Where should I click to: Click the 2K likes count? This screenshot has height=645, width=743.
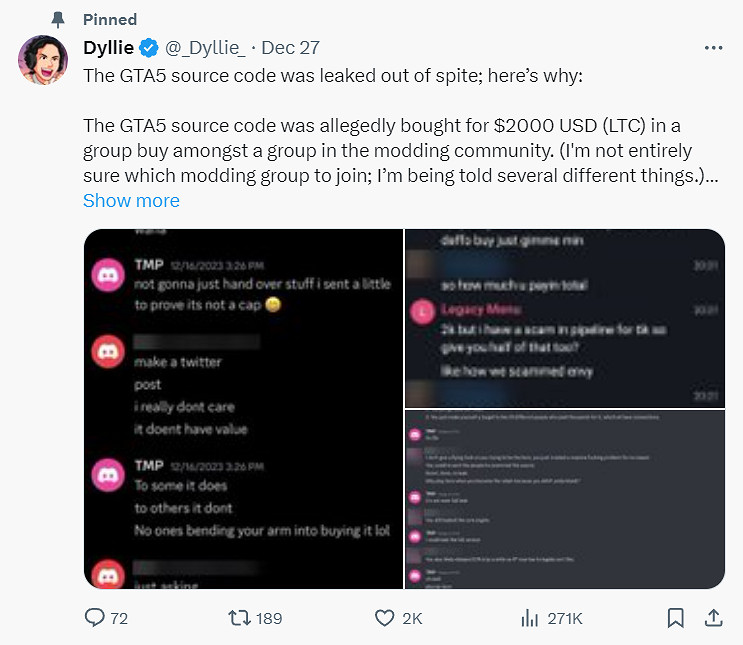(412, 618)
